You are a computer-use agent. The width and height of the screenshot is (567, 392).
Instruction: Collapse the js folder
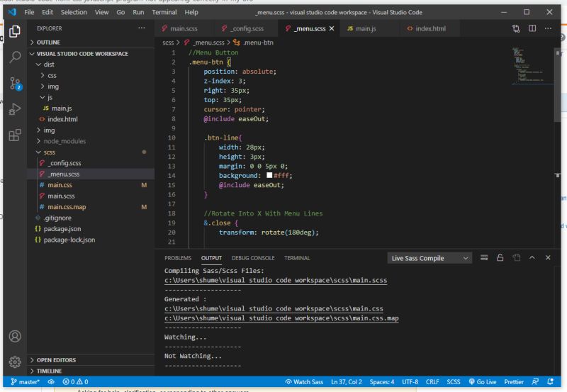click(x=91, y=97)
